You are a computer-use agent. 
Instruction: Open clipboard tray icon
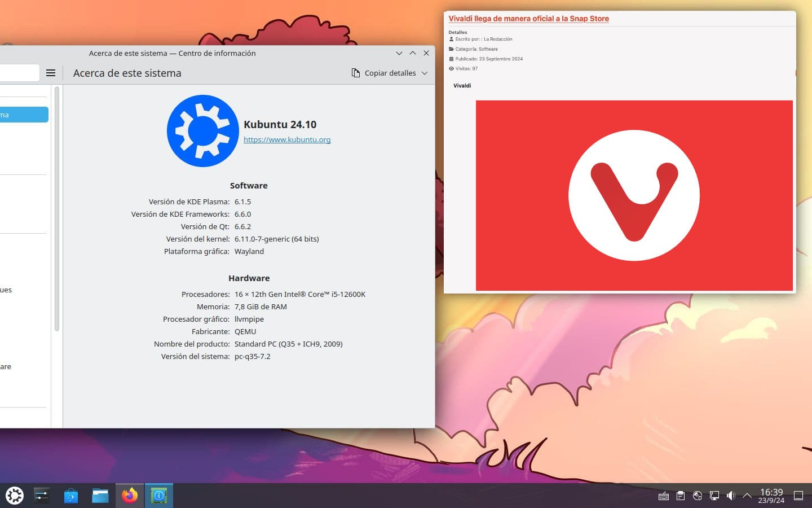[x=681, y=496]
